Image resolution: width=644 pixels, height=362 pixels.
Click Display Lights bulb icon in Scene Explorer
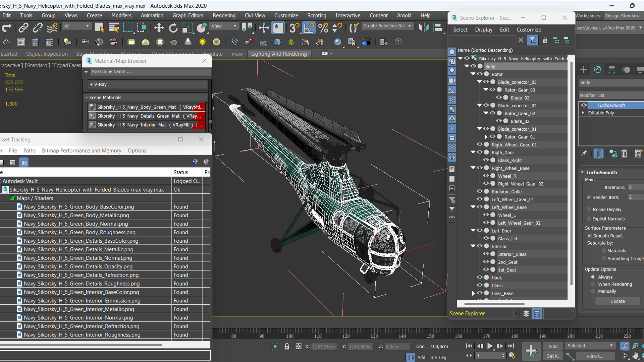pyautogui.click(x=452, y=71)
